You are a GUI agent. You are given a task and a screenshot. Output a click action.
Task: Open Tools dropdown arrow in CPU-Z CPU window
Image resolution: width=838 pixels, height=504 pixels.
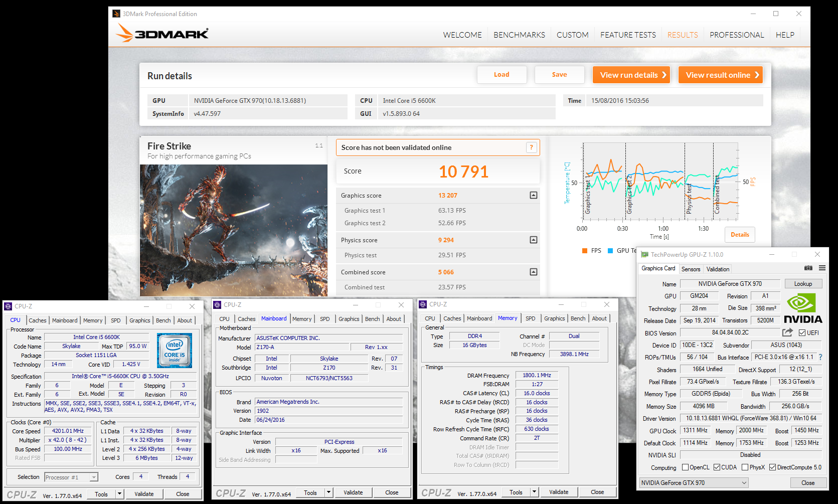tap(119, 494)
